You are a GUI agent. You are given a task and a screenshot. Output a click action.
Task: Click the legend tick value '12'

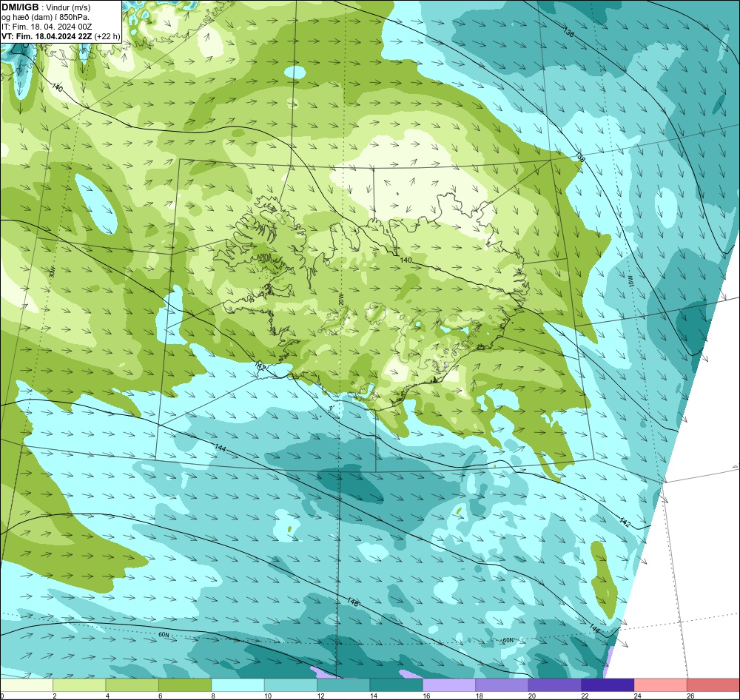(320, 696)
